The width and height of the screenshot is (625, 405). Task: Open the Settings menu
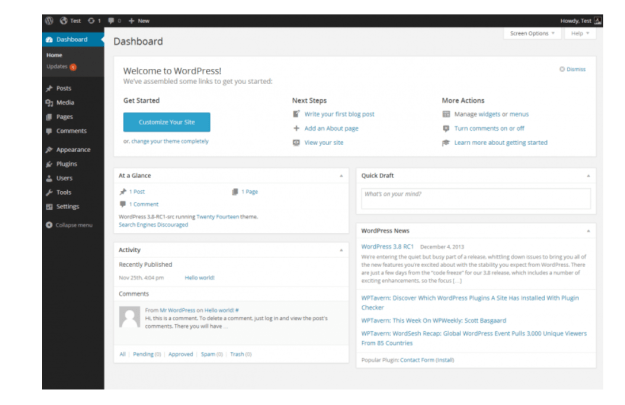tap(68, 206)
